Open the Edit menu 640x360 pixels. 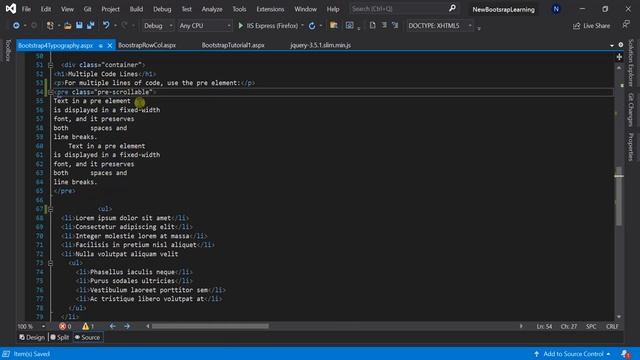(x=46, y=9)
